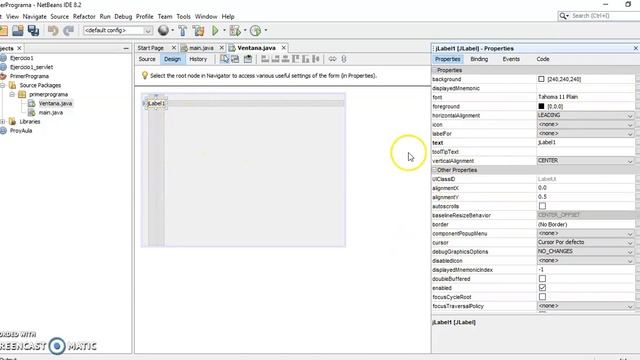Toggle horizontal resizability icon
The width and height of the screenshot is (640, 360).
[333, 59]
